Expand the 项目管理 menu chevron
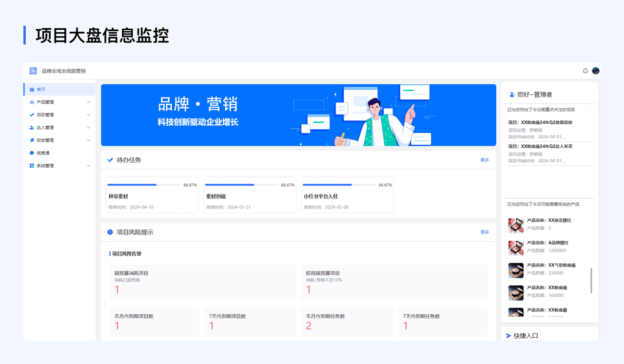The width and height of the screenshot is (624, 364). tap(89, 115)
